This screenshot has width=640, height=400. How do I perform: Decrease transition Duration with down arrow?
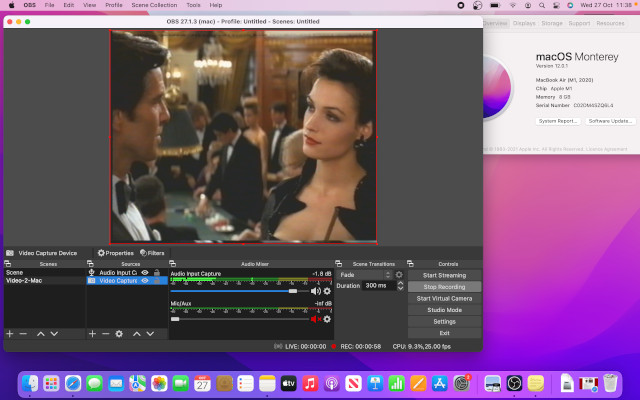coord(400,288)
